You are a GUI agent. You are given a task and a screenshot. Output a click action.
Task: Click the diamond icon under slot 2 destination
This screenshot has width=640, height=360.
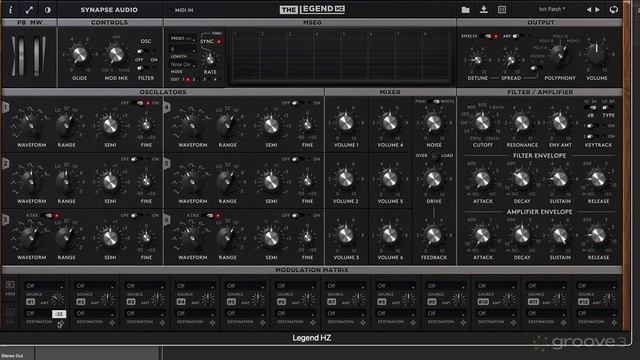click(112, 323)
